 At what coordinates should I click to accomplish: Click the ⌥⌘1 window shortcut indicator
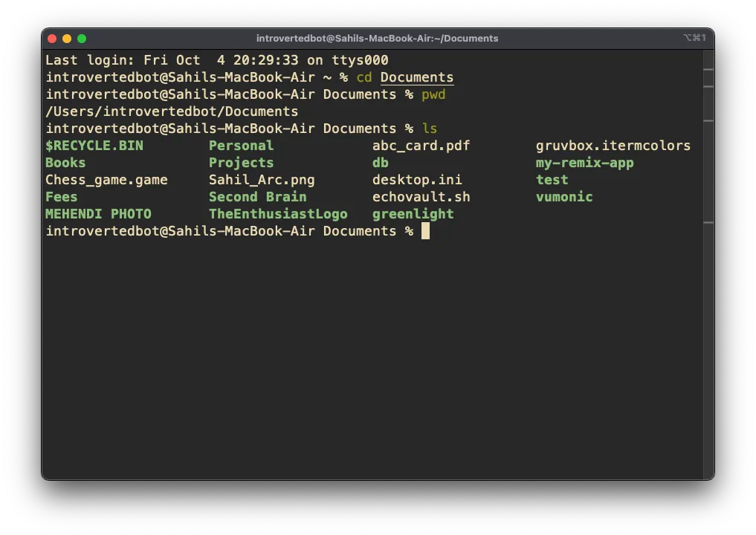[694, 38]
